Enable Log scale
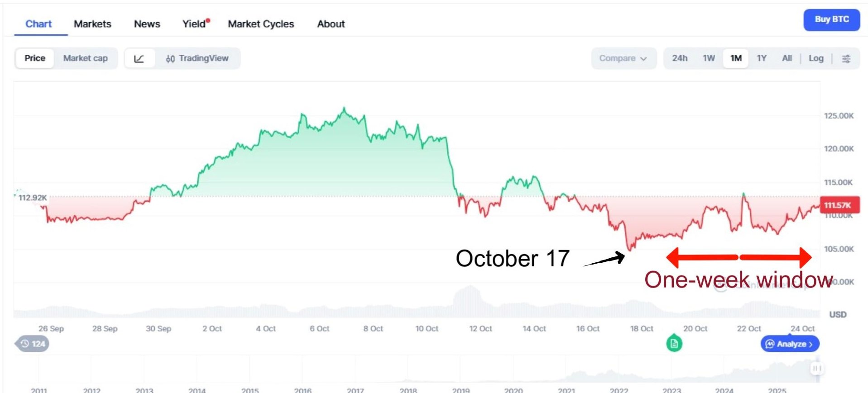Viewport: 868px width, 393px height. point(816,58)
